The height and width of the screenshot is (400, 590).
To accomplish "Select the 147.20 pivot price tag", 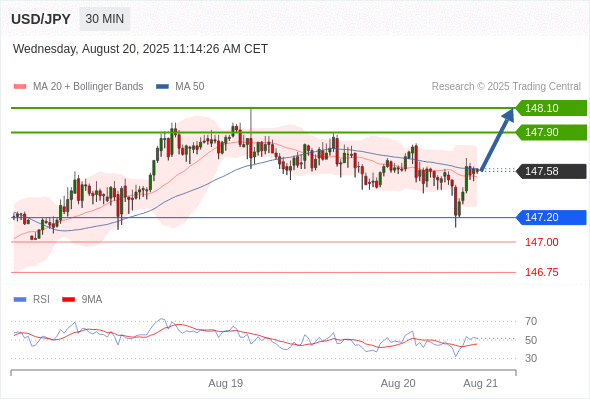I will (x=551, y=217).
